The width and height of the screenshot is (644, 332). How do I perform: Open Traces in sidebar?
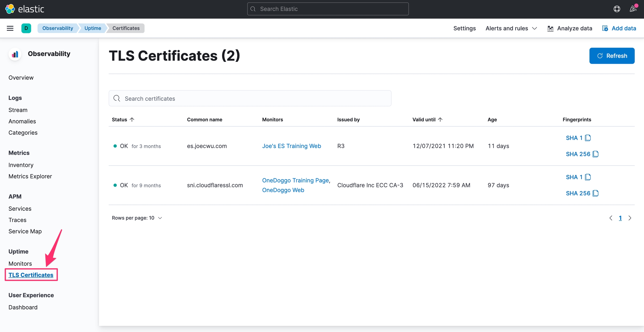point(17,220)
